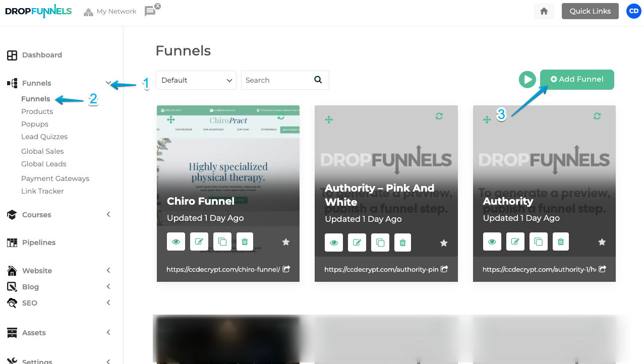The width and height of the screenshot is (644, 364).
Task: Open the home icon in top bar
Action: pos(544,11)
